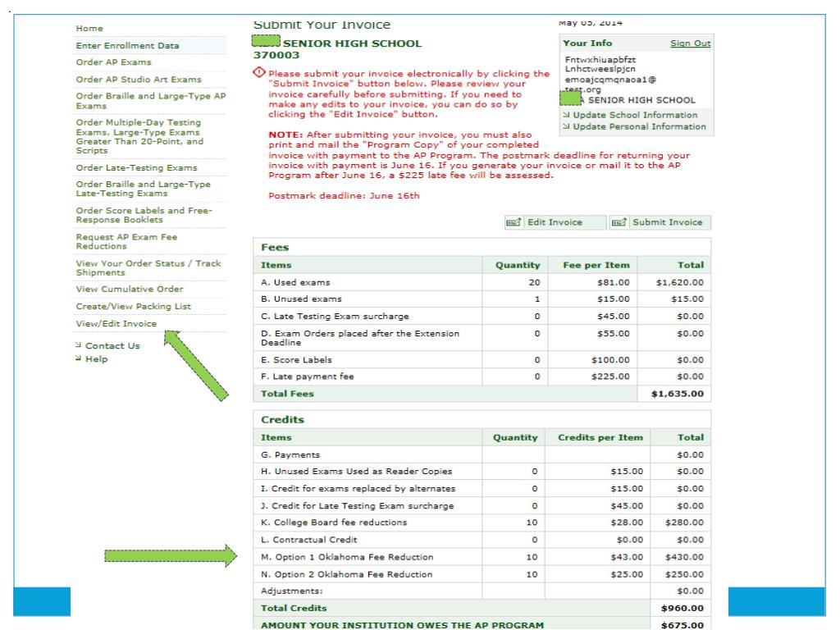
Task: Click the 'G. Payments' credit row
Action: pyautogui.click(x=482, y=454)
